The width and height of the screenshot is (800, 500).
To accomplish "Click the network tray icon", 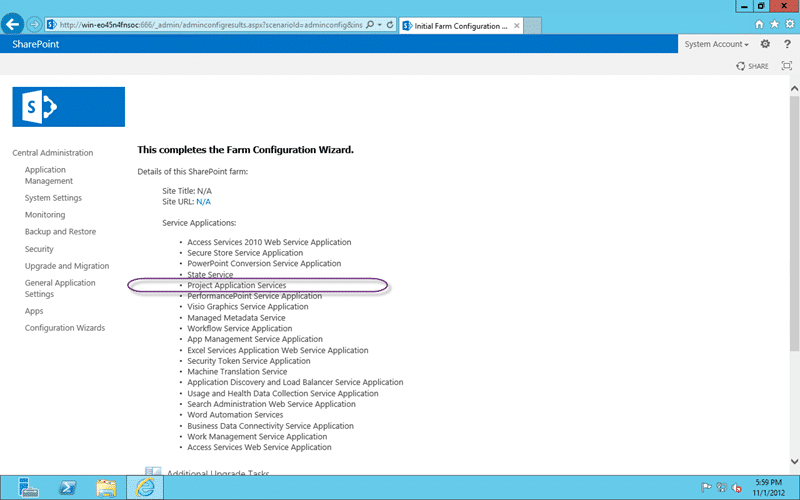I will click(x=721, y=487).
